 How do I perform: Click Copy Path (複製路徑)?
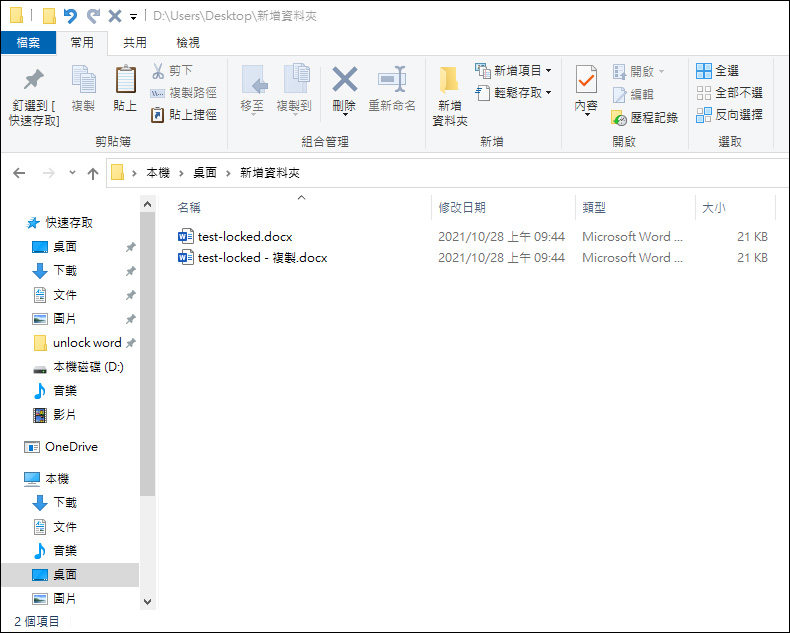[184, 93]
